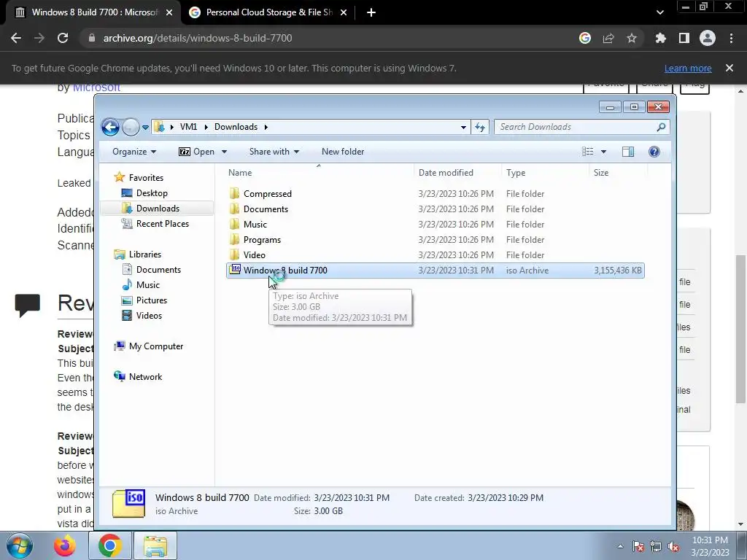The image size is (747, 560).
Task: Reload the archive.org page
Action: 63,38
